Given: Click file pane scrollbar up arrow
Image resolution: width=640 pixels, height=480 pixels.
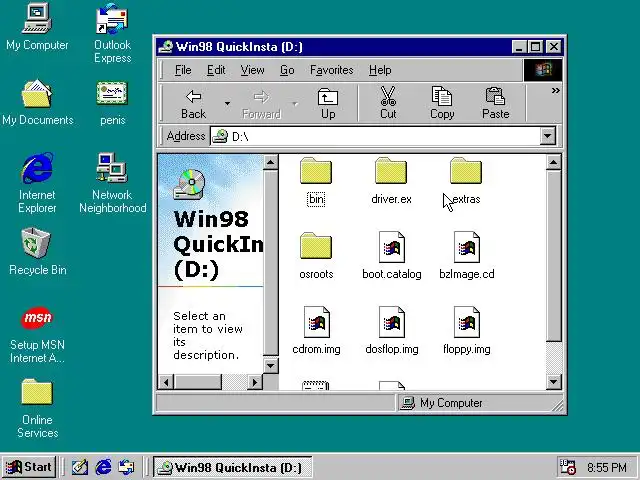Looking at the screenshot, I should point(553,162).
